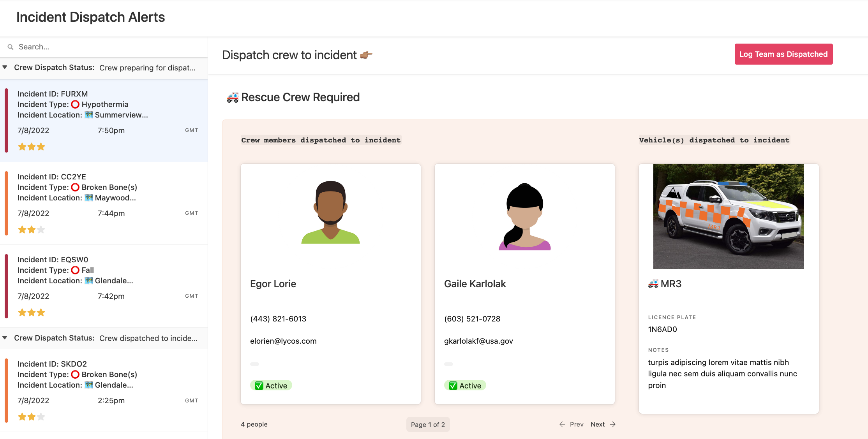Viewport: 868px width, 439px height.
Task: Click the ambulance icon beside Rescue Crew Required
Action: (x=232, y=97)
